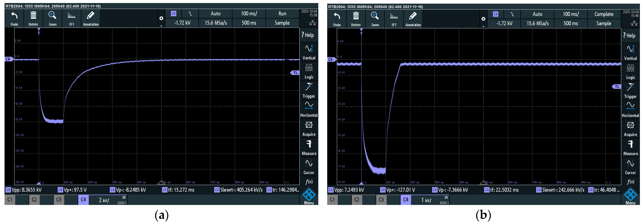Toggle channel C3 in oscilloscope (b)
The height and width of the screenshot is (224, 644).
(x=381, y=199)
